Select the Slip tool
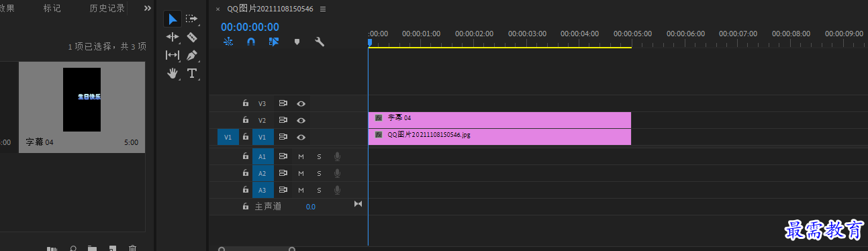 click(173, 55)
